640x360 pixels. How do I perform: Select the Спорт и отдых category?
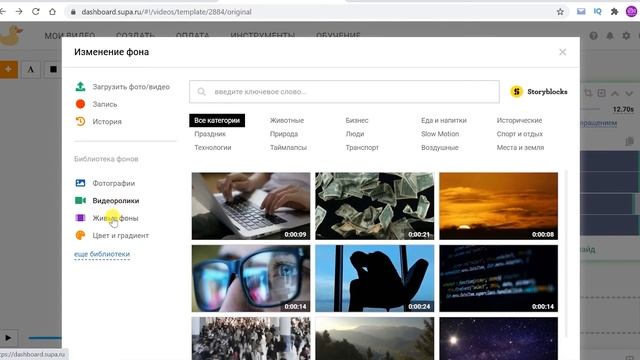[x=520, y=134]
